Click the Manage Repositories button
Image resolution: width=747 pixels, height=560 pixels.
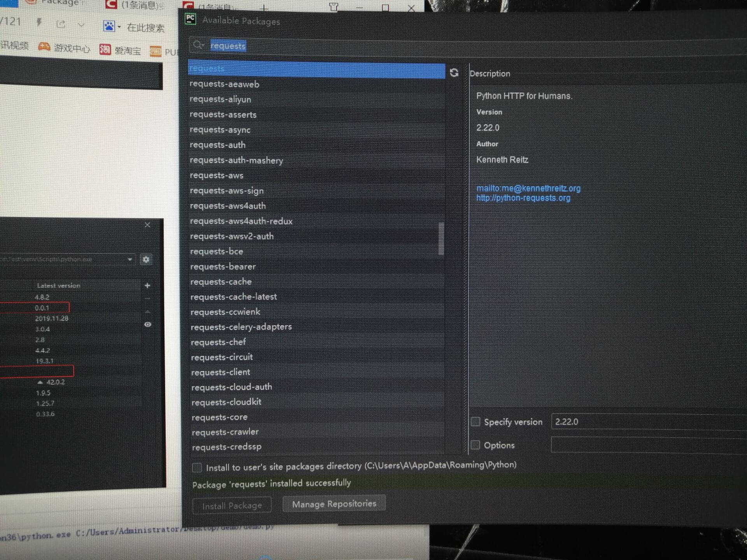pos(334,504)
